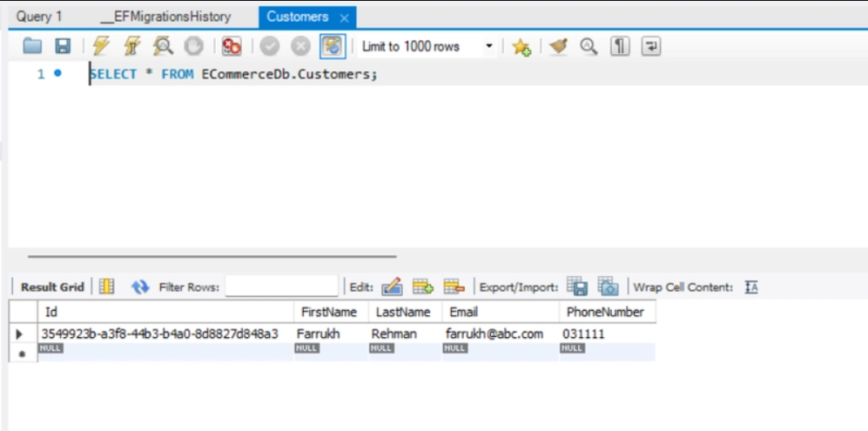Delete selected rows icon
Screen dimensions: 868x431
pos(454,287)
